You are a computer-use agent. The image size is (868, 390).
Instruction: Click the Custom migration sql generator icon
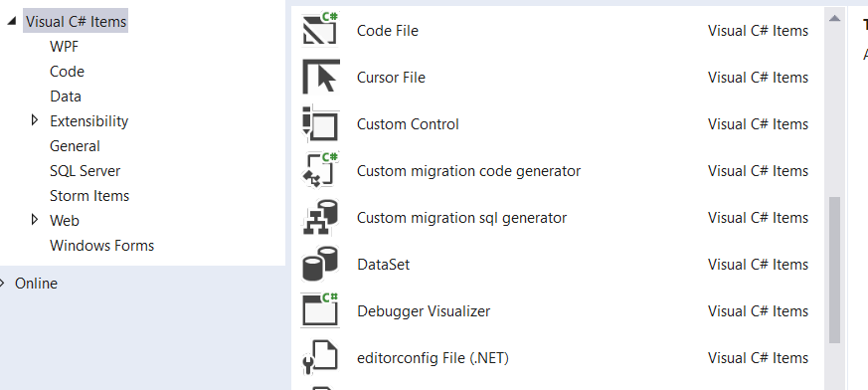tap(320, 217)
